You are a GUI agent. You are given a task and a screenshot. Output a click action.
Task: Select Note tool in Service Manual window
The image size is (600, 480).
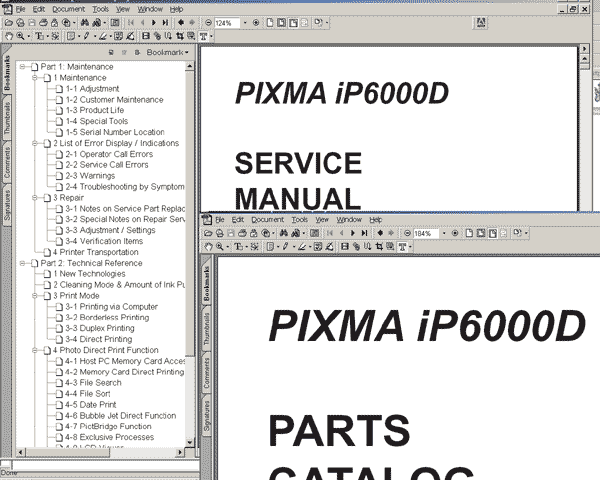70,36
